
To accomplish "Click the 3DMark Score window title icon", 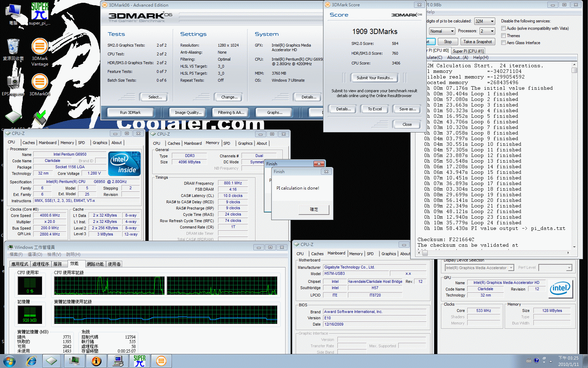I will click(328, 5).
